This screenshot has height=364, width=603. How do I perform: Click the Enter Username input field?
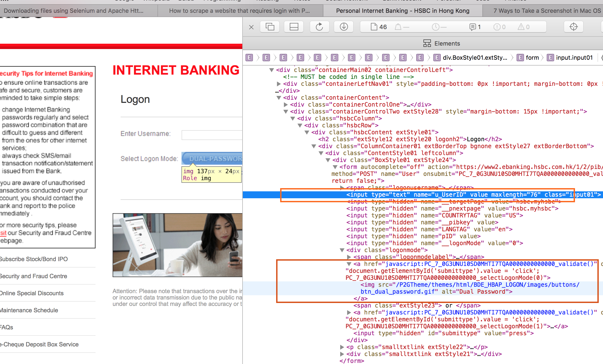[x=212, y=135]
